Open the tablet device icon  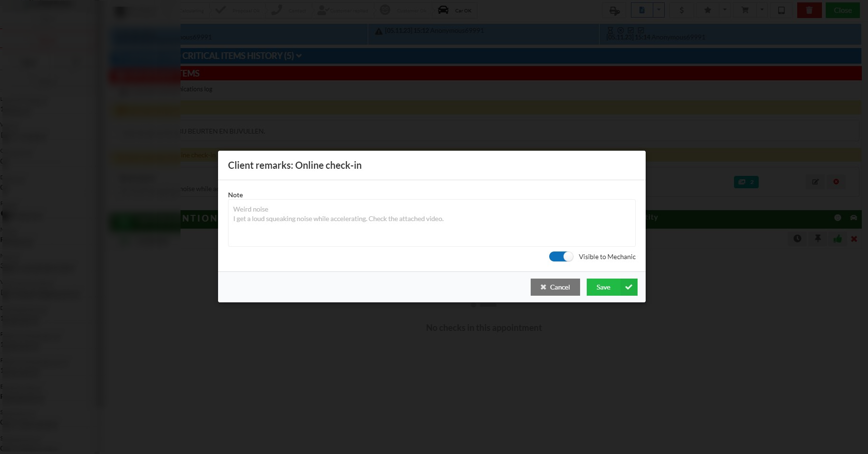pos(781,10)
